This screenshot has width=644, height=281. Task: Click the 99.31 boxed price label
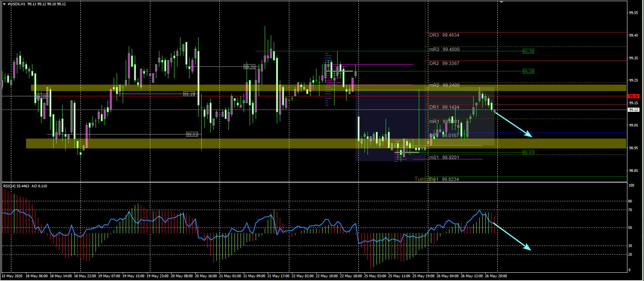click(249, 67)
